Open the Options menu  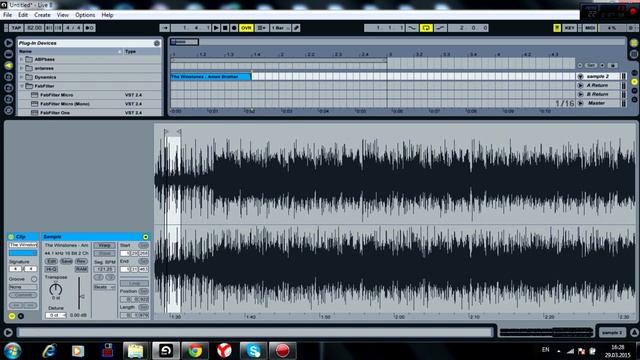85,15
